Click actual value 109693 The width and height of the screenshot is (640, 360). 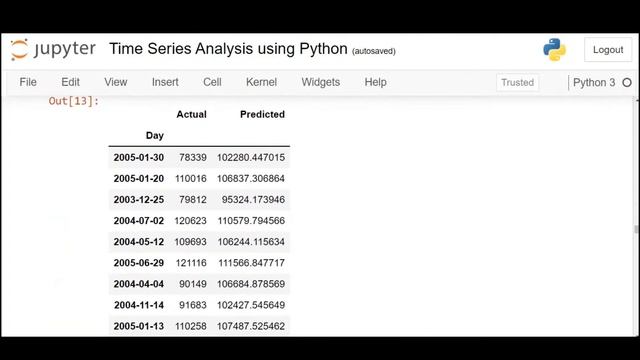click(191, 242)
